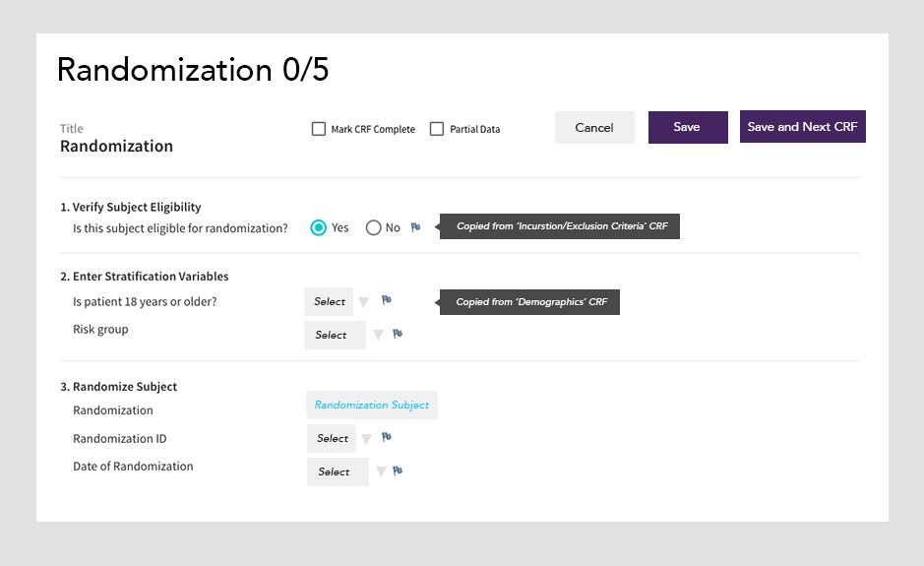The height and width of the screenshot is (566, 924).
Task: Check the Mark CRF Complete box
Action: click(x=318, y=129)
